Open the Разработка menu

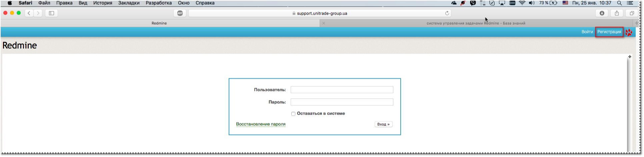pos(159,3)
